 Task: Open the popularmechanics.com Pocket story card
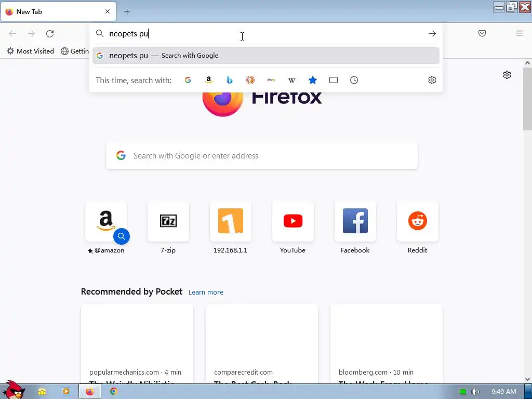coord(137,344)
